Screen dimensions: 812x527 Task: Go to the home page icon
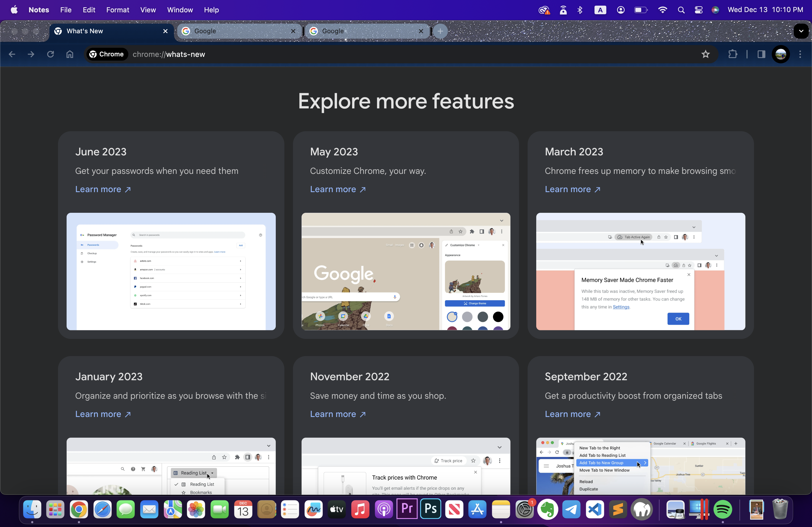(x=70, y=54)
